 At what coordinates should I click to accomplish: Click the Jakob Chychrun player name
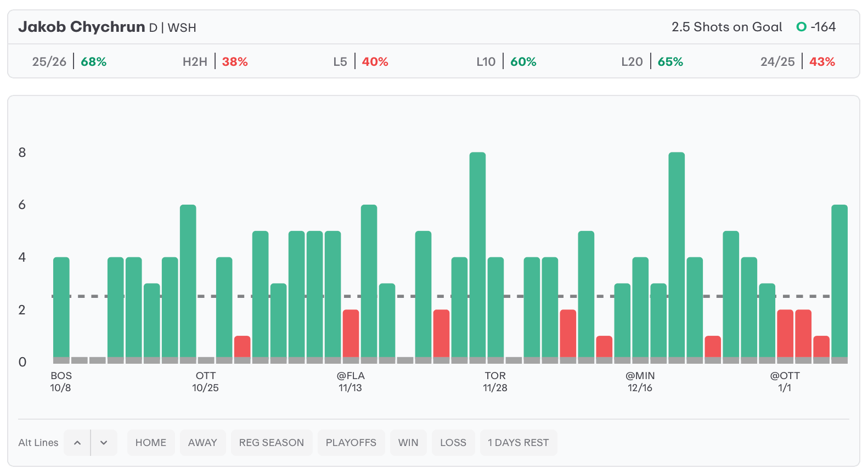tap(82, 27)
